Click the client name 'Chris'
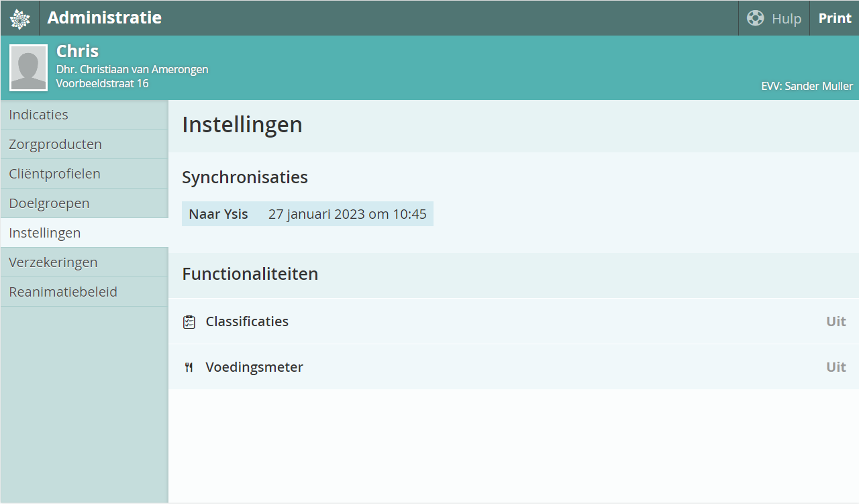Screen dimensions: 859x504 [77, 51]
